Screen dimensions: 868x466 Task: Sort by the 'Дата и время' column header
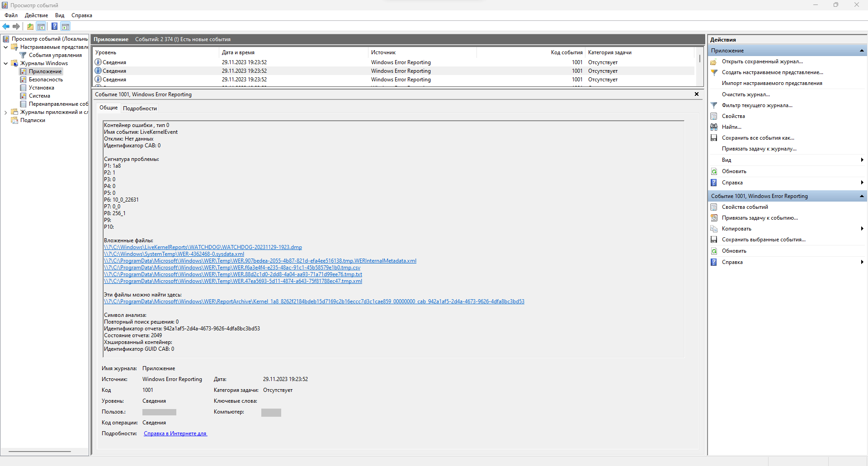(293, 52)
